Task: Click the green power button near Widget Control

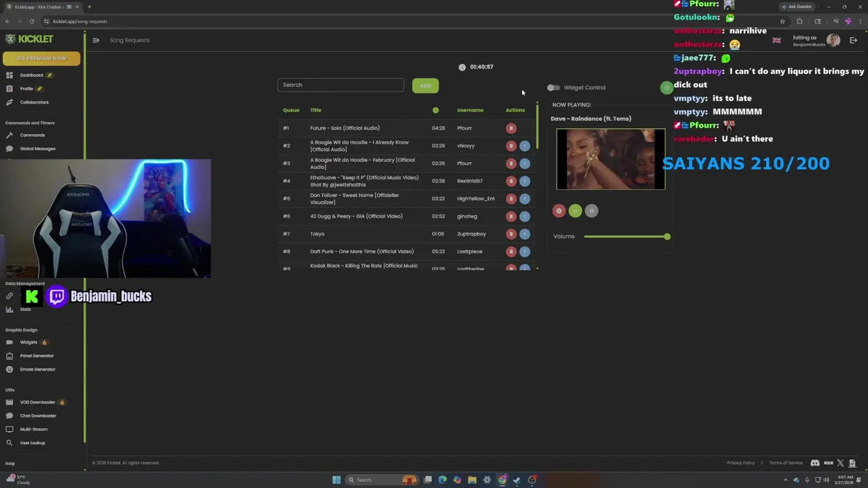Action: (x=667, y=87)
